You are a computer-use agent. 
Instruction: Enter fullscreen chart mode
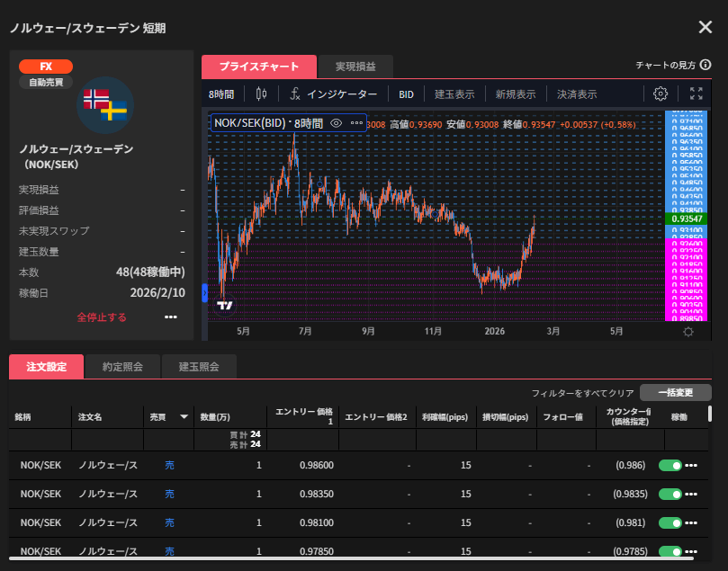tap(696, 94)
